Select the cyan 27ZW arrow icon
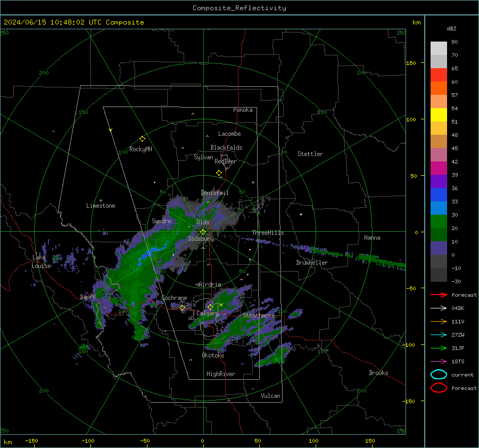Screen dimensions: 479x448 click(439, 335)
